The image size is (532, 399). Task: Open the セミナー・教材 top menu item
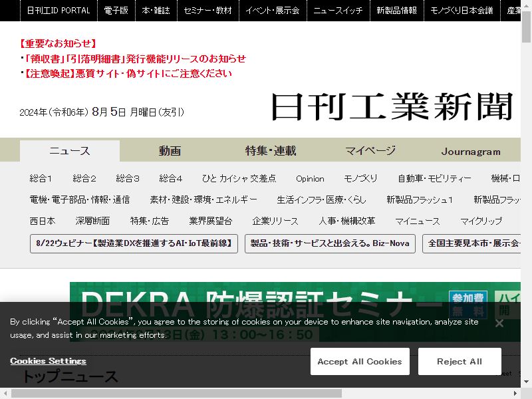(x=208, y=11)
